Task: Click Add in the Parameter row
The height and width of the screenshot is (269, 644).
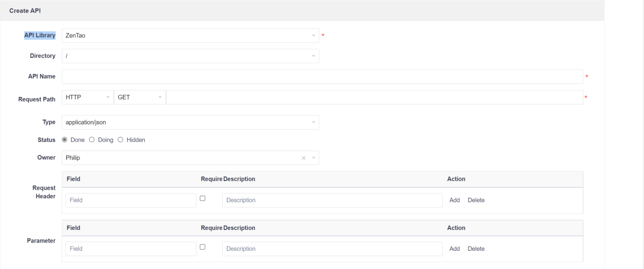Action: click(455, 249)
